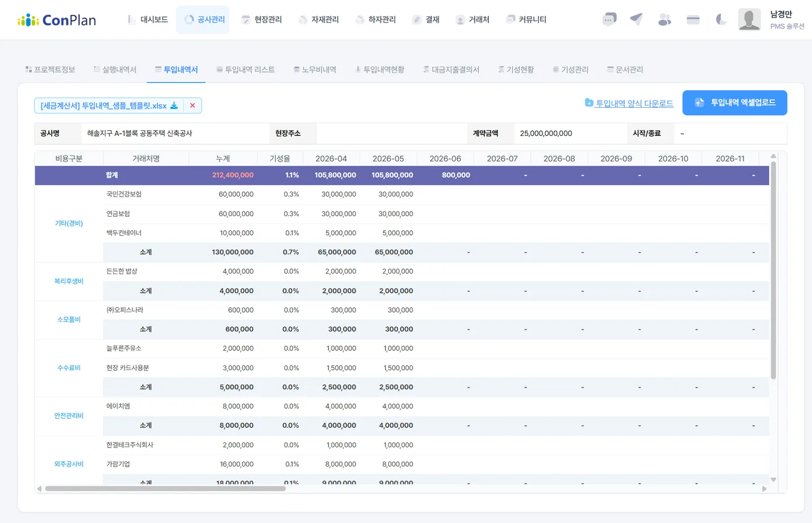Switch to the 실행내역서 tab
812x523 pixels.
(115, 69)
